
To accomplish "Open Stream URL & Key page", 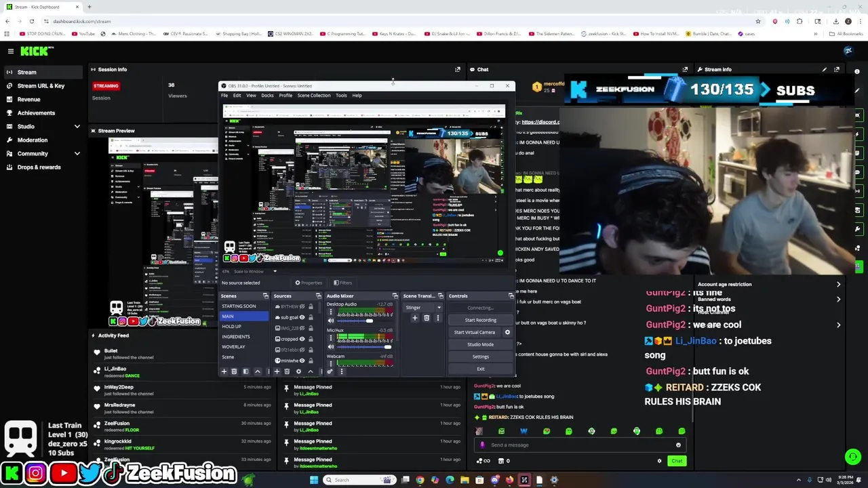I will tap(41, 85).
